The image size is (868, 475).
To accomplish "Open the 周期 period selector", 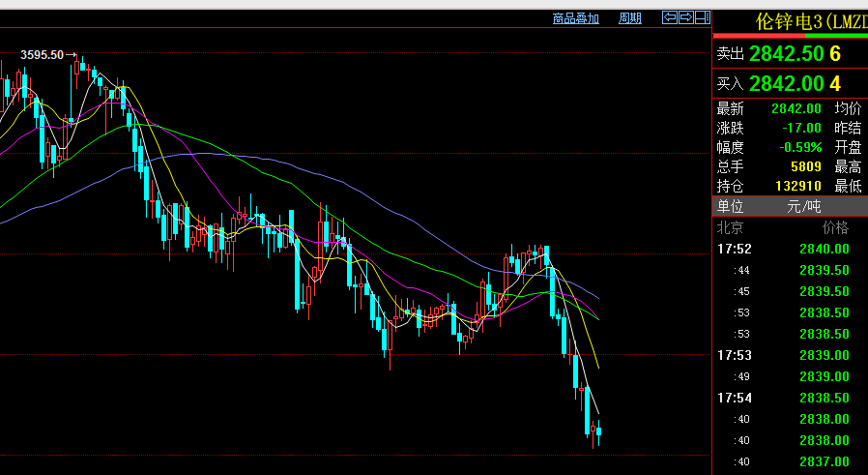I will 629,18.
